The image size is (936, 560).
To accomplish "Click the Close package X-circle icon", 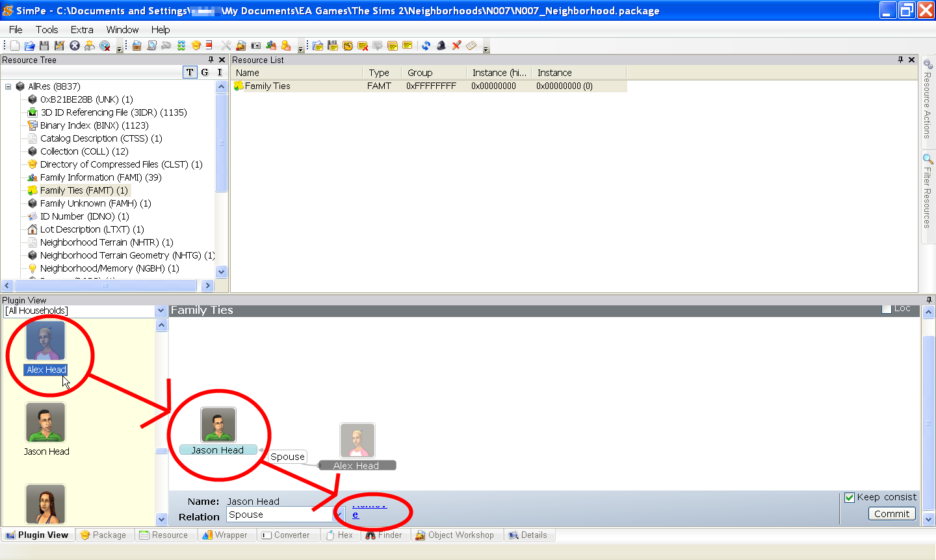I will [75, 45].
